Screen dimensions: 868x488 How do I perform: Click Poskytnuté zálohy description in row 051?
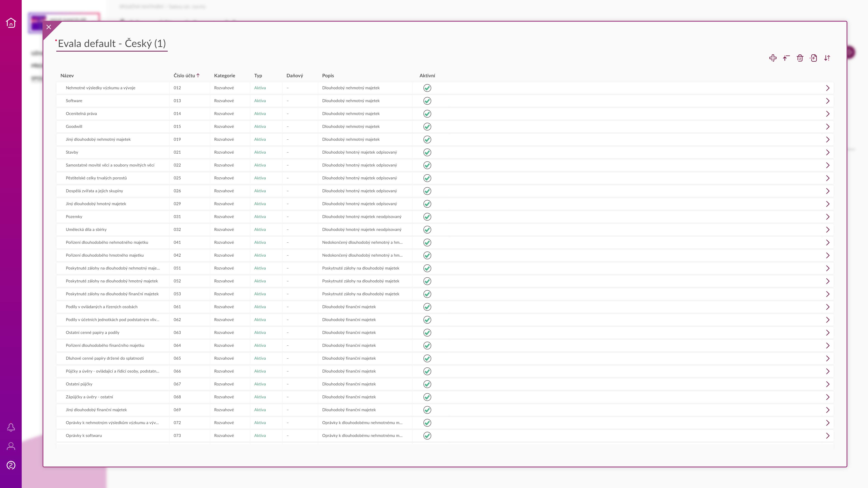tap(361, 268)
